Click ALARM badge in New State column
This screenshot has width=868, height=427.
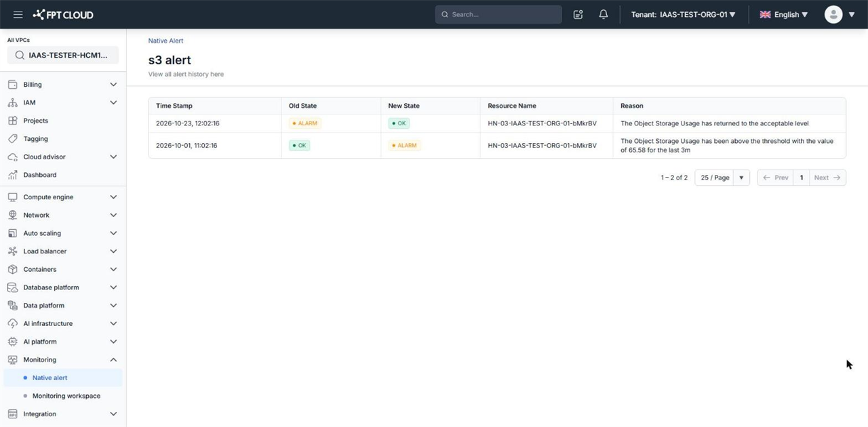(404, 145)
